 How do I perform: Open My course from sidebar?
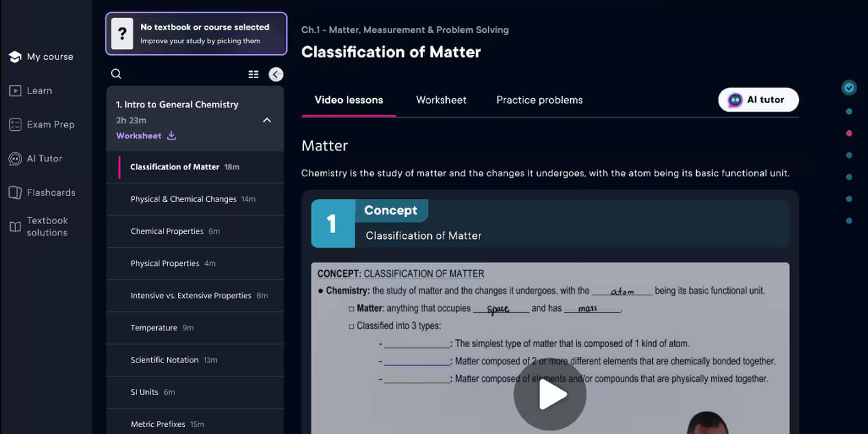41,56
